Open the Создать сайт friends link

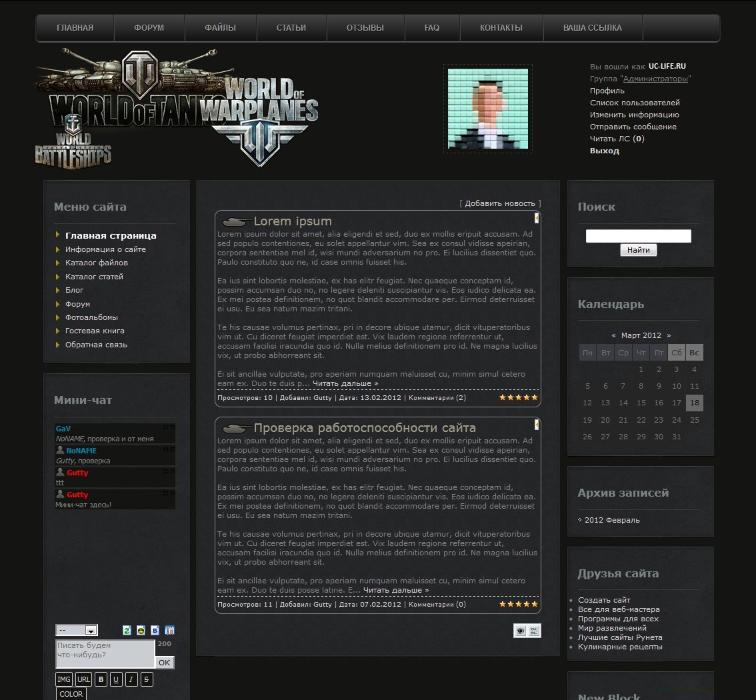click(x=604, y=600)
